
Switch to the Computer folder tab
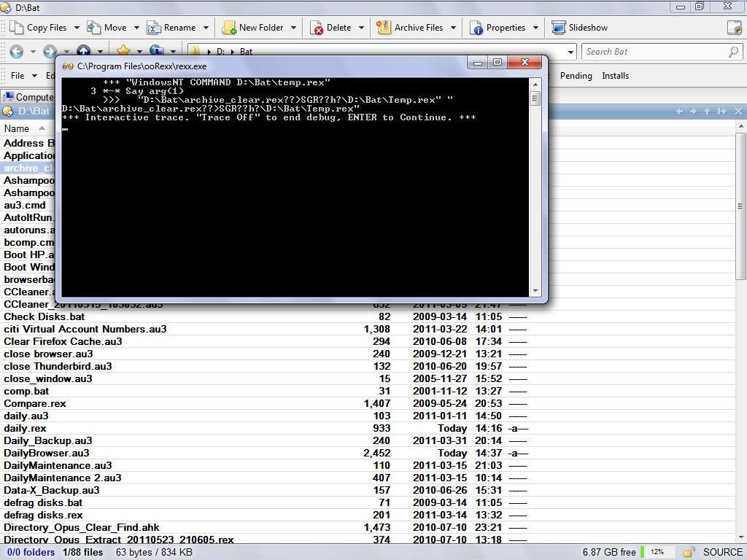coord(28,97)
